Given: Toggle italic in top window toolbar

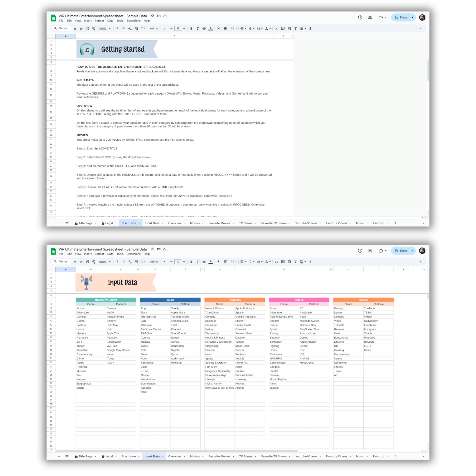Looking at the screenshot, I should tap(198, 29).
